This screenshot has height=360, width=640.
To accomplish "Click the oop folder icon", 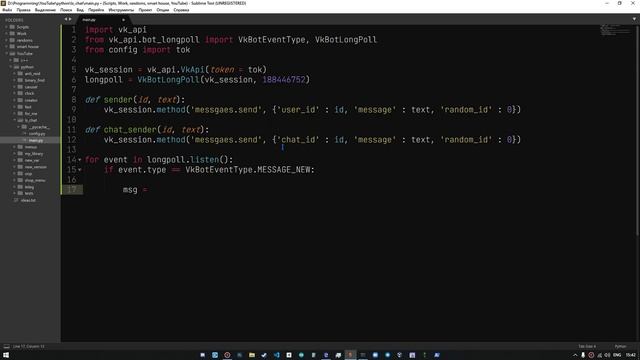I will (x=20, y=173).
